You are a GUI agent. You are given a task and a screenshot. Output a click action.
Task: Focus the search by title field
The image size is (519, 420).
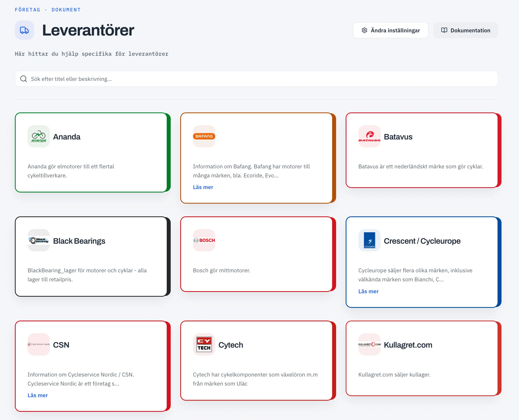257,79
